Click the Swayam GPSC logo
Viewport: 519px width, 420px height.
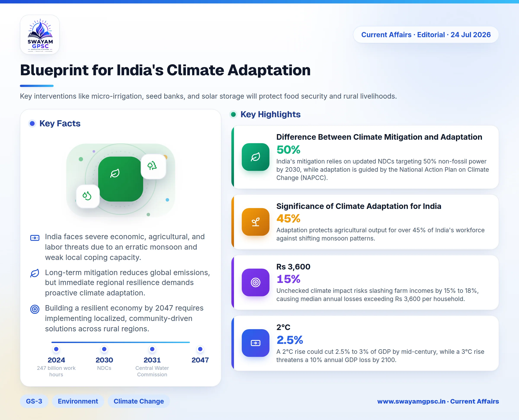click(x=40, y=35)
